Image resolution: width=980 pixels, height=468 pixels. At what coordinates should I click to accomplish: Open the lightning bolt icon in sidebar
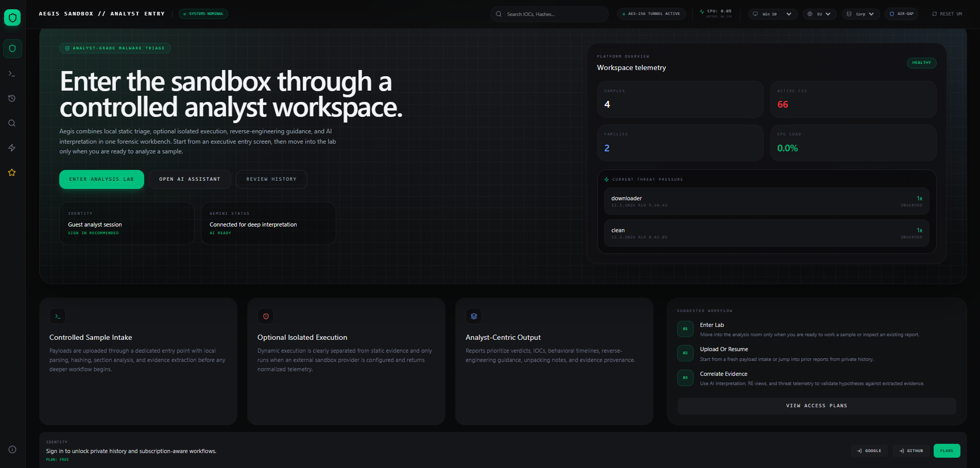tap(12, 148)
